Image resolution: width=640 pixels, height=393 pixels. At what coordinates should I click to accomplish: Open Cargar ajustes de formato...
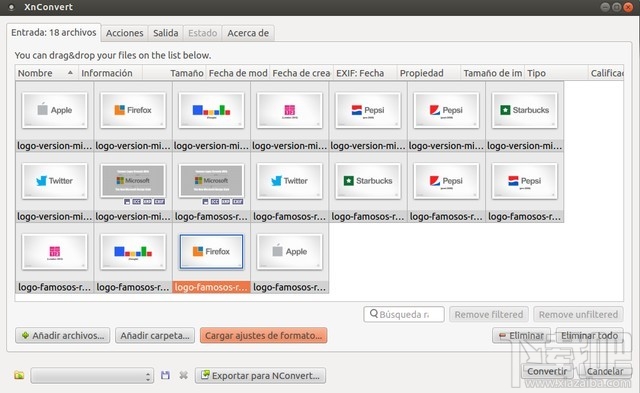click(x=263, y=335)
